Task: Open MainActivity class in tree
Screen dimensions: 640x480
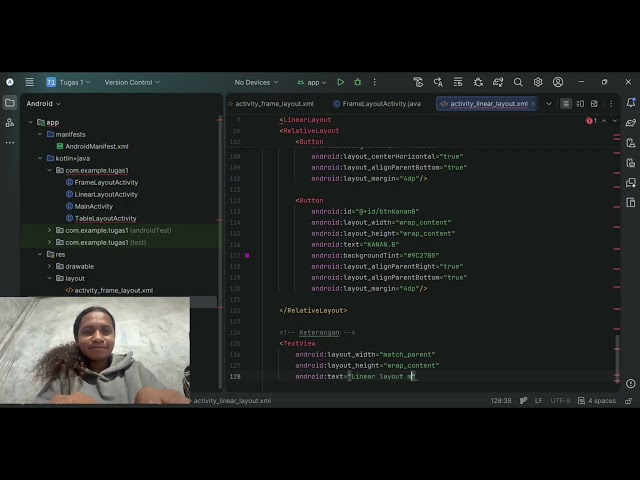Action: [93, 207]
